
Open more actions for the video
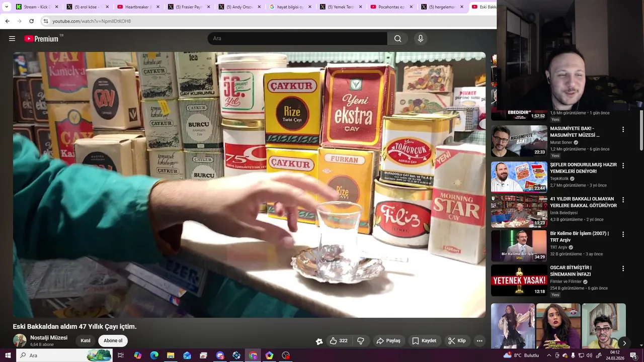click(x=479, y=341)
